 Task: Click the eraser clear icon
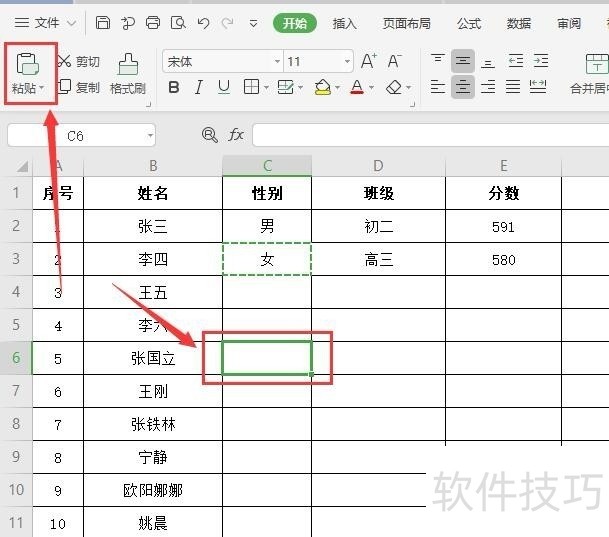[x=394, y=87]
